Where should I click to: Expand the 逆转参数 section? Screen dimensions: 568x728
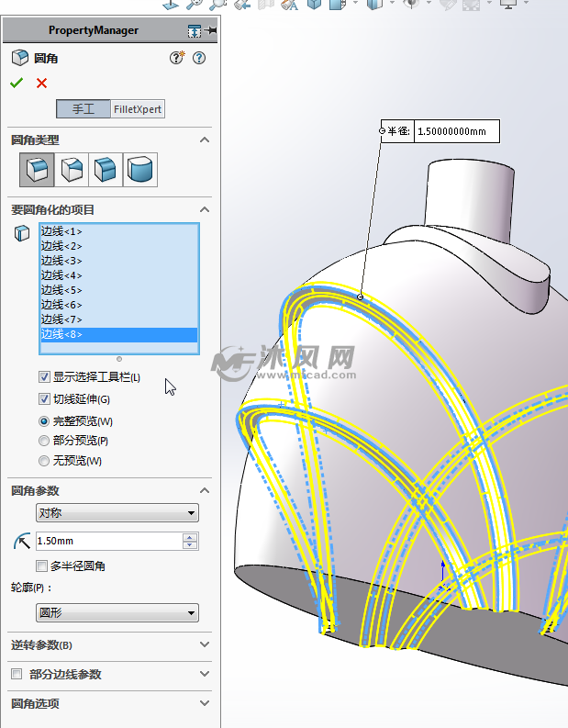pyautogui.click(x=205, y=644)
